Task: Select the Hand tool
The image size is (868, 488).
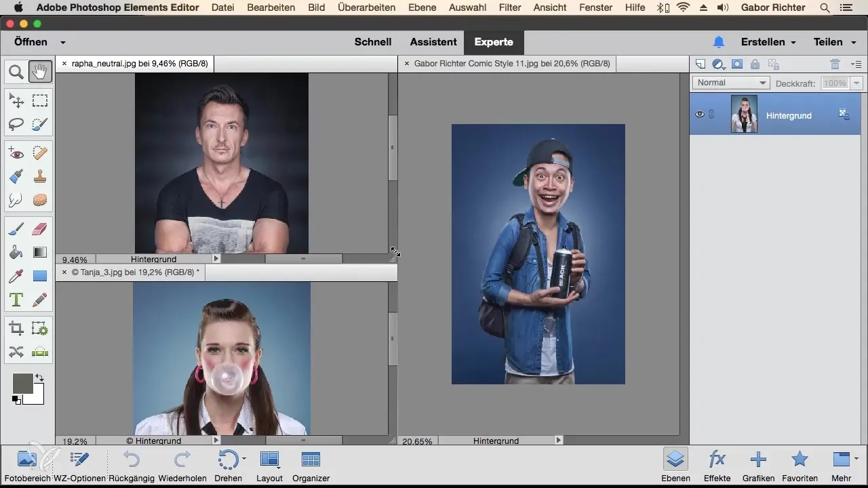Action: click(40, 71)
